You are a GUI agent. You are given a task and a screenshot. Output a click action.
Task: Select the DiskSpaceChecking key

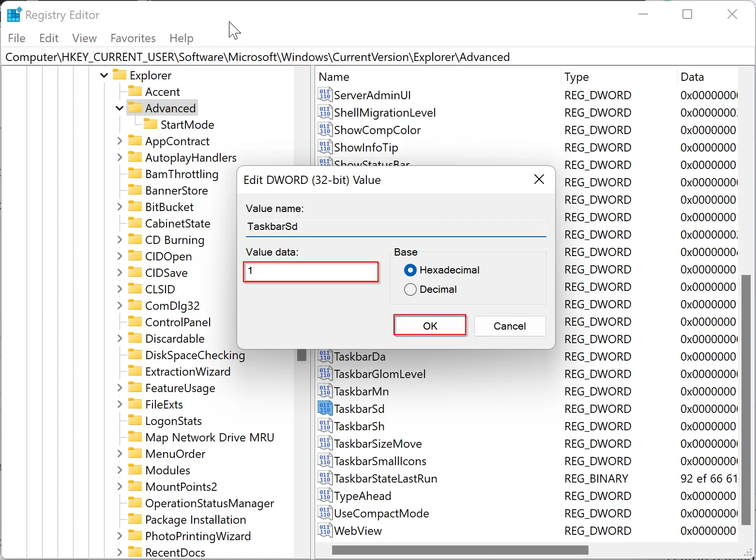click(x=195, y=355)
